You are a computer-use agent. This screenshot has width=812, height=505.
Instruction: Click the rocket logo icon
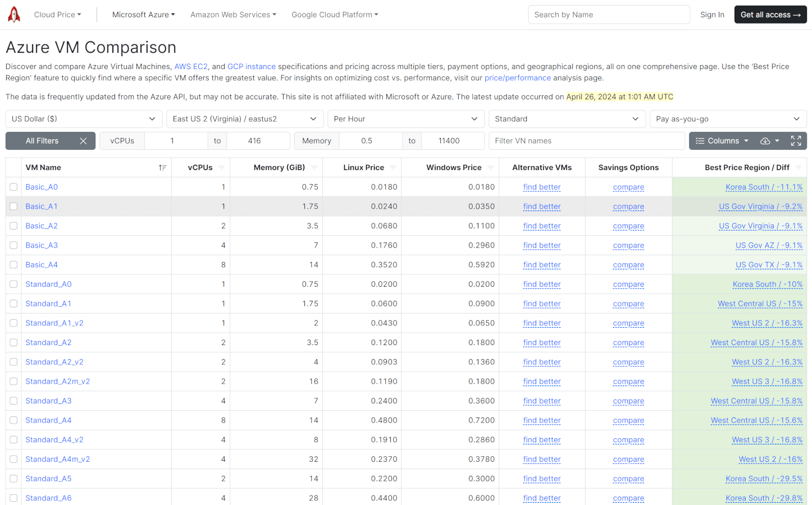pos(13,14)
